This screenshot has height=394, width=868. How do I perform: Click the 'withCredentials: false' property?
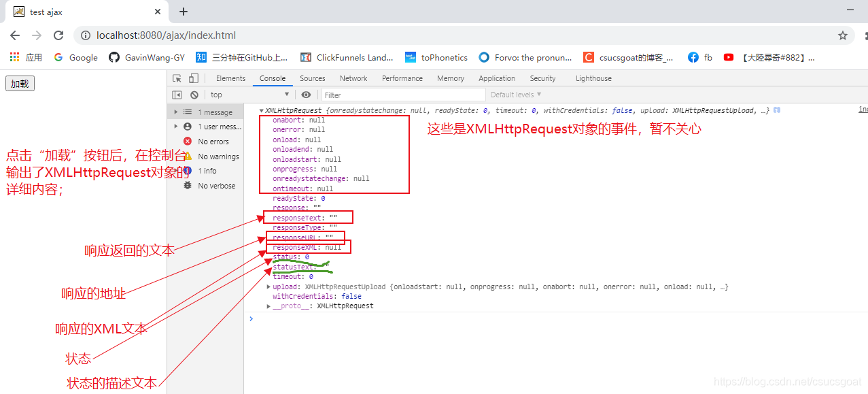pyautogui.click(x=317, y=296)
